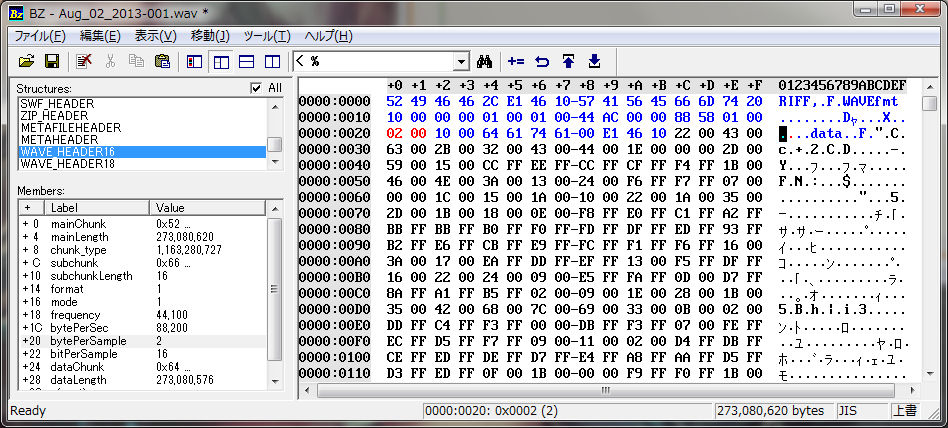Click the open file folder icon
Screen dimensions: 948x428
(27, 61)
